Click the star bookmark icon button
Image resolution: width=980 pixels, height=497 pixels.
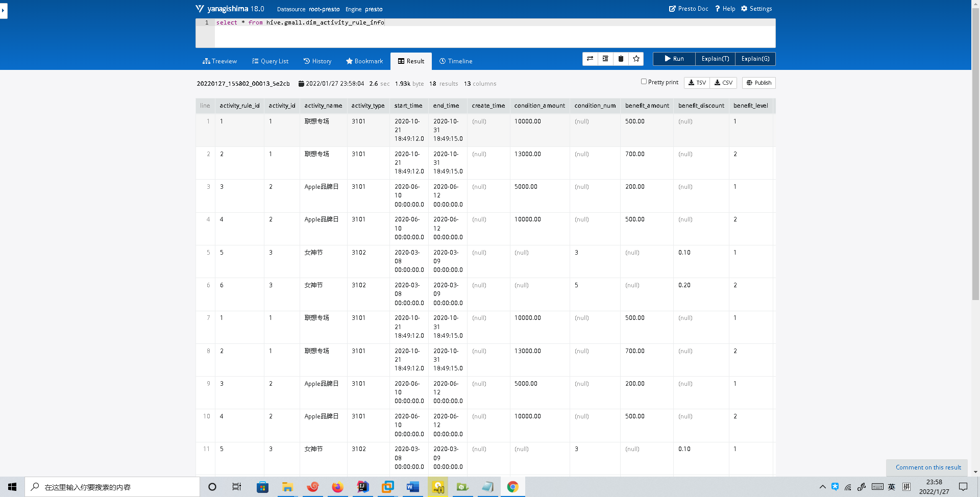(x=636, y=59)
